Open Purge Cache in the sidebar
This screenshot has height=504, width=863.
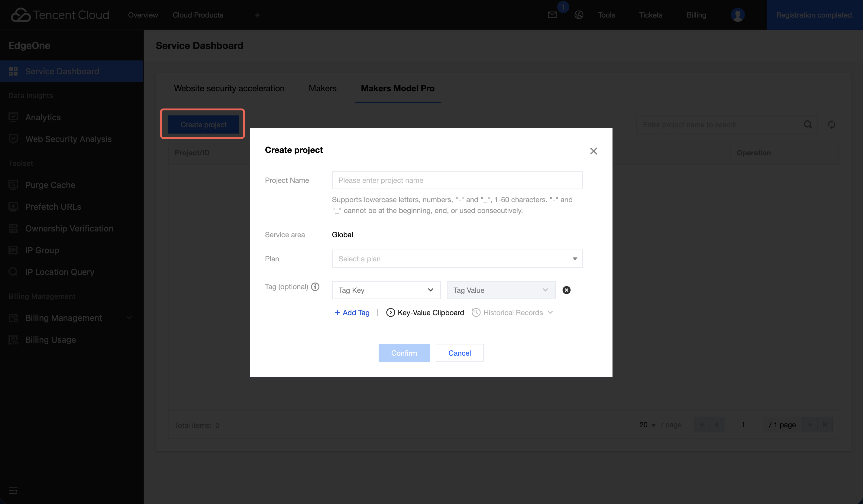pos(72,185)
